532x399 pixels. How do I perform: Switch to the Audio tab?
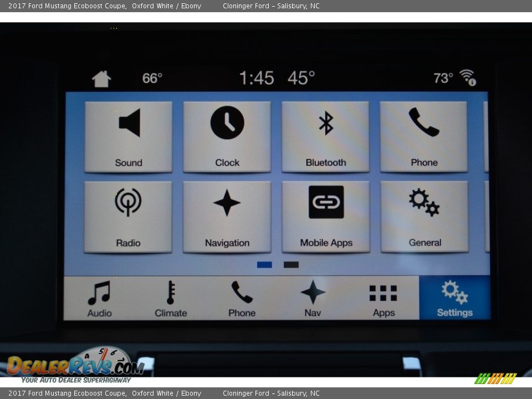100,299
